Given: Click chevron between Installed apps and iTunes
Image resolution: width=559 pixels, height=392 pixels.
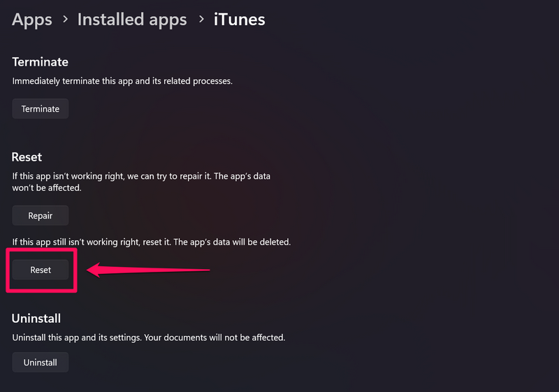Looking at the screenshot, I should coord(201,20).
